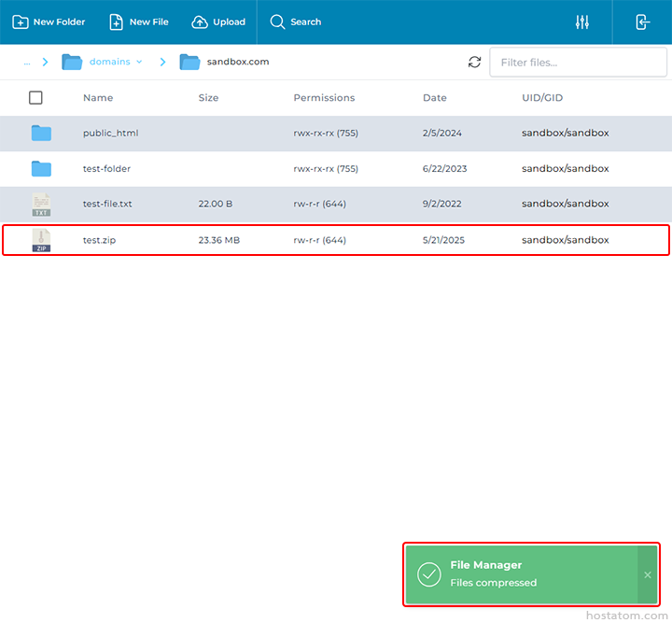Click the logout exit icon

(x=642, y=21)
